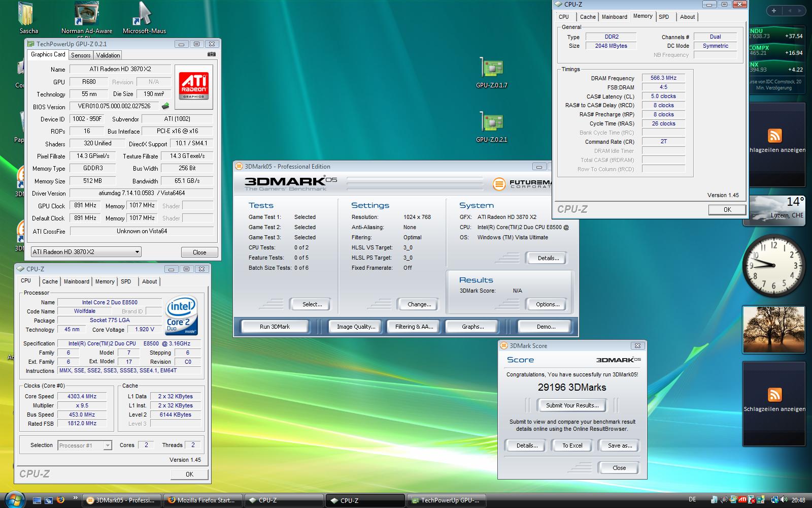Open the GPU-Z.0.2.1 desktop icon
The height and width of the screenshot is (508, 812).
(x=492, y=128)
